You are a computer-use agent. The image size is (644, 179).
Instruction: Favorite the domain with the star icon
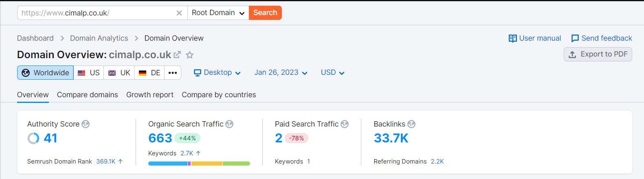pyautogui.click(x=189, y=55)
